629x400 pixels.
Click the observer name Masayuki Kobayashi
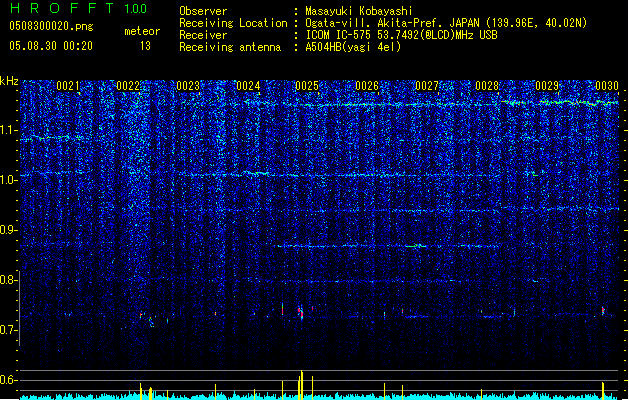tap(359, 11)
